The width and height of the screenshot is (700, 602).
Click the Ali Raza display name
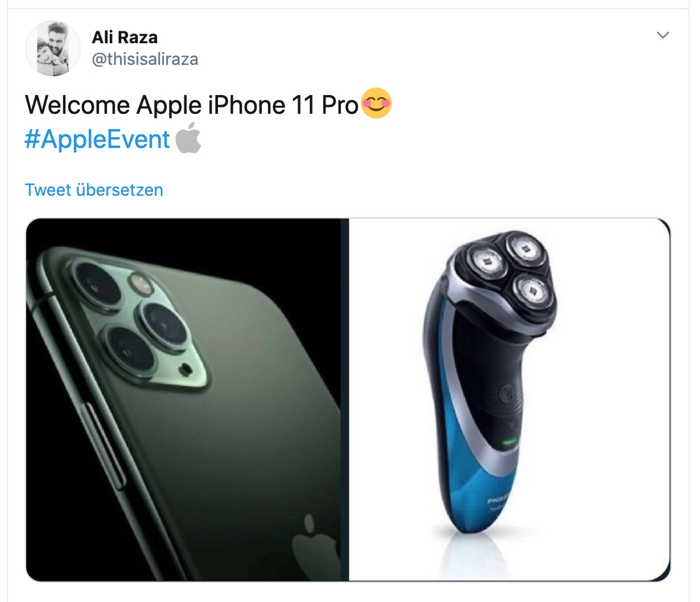(x=125, y=37)
